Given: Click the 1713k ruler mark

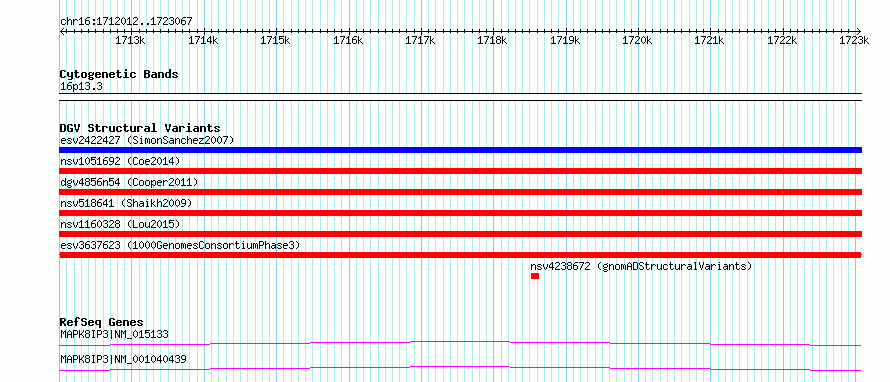Looking at the screenshot, I should tap(130, 40).
